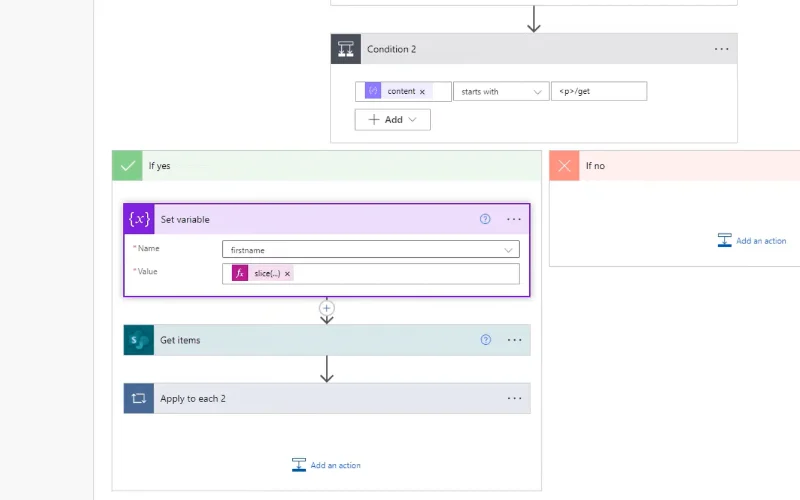Click the dropdown chevron in Name field
800x500 pixels.
coord(508,250)
